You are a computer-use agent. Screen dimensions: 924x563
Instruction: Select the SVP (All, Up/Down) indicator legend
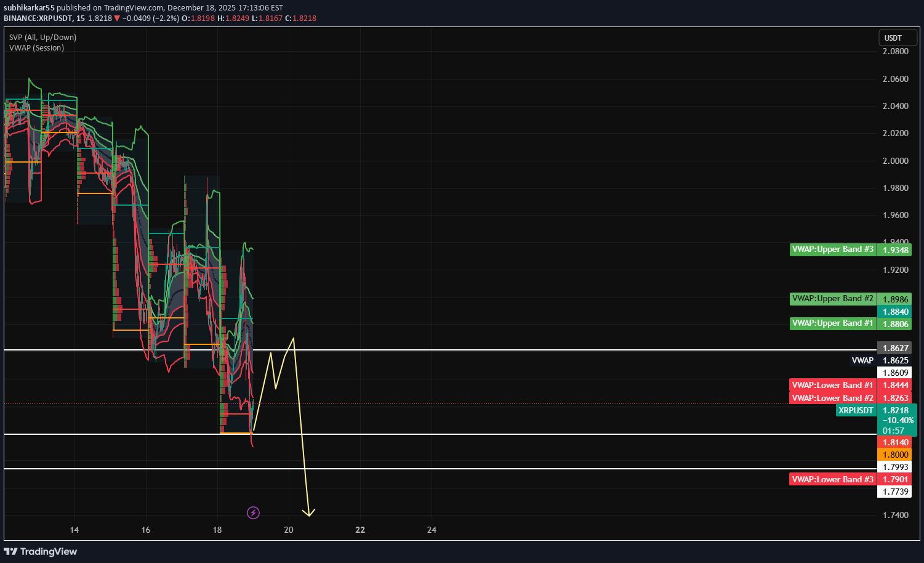pos(43,38)
